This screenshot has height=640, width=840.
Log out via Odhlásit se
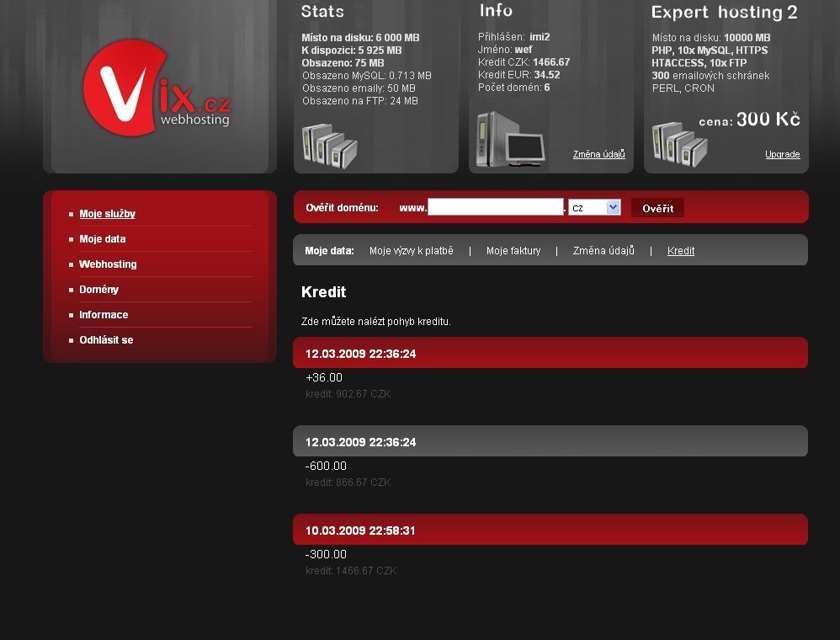pyautogui.click(x=106, y=340)
